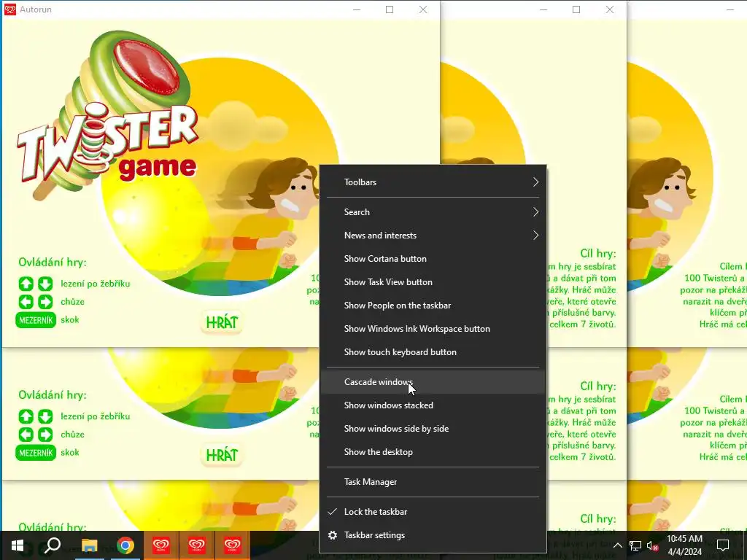Choose Cascade windows from the menu

point(433,382)
